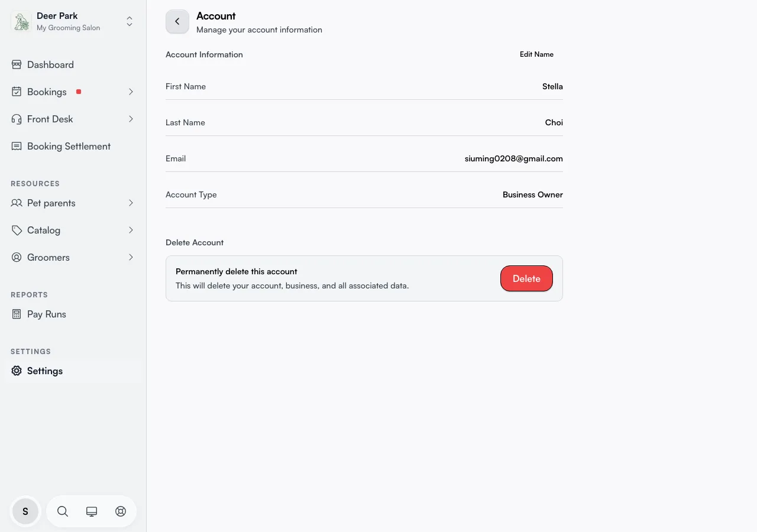Open the Groomers menu item
The width and height of the screenshot is (757, 532).
pos(73,257)
